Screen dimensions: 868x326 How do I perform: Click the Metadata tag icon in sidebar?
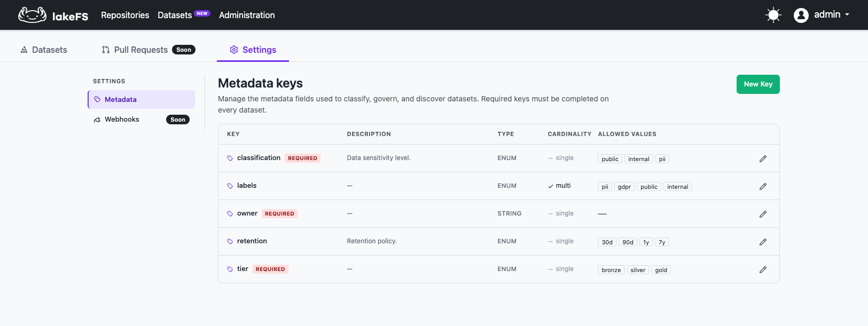97,99
